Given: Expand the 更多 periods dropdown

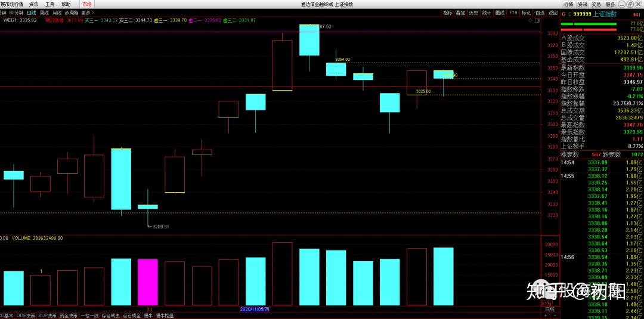Looking at the screenshot, I should click(x=88, y=13).
